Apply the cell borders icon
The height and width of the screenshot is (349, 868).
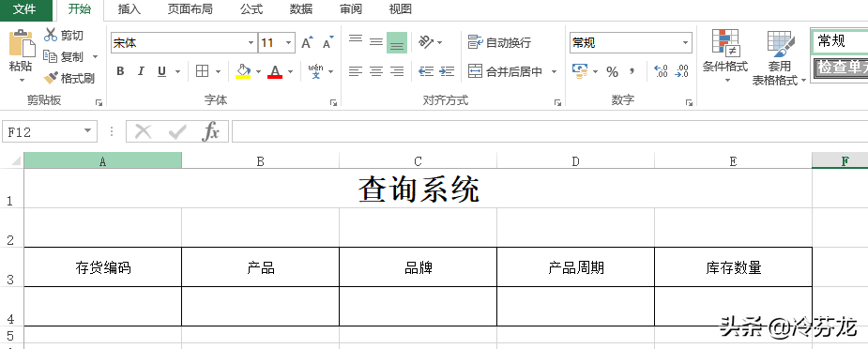(x=203, y=71)
